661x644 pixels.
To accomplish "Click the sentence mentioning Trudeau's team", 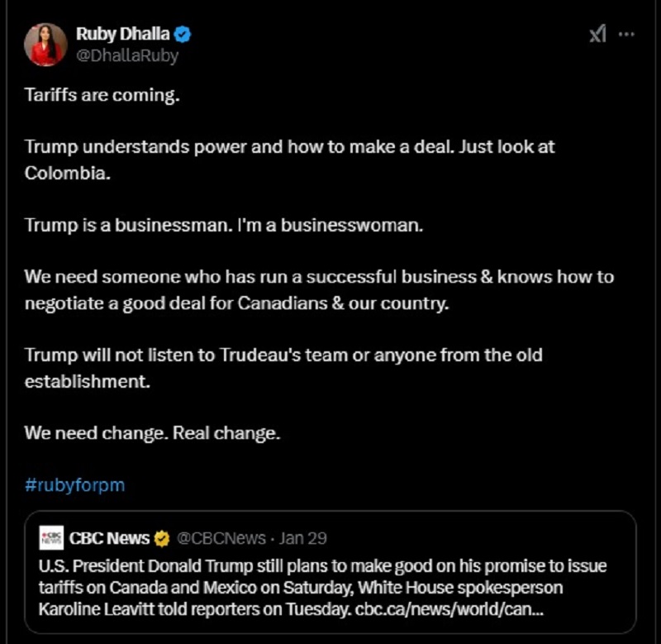I will (283, 355).
